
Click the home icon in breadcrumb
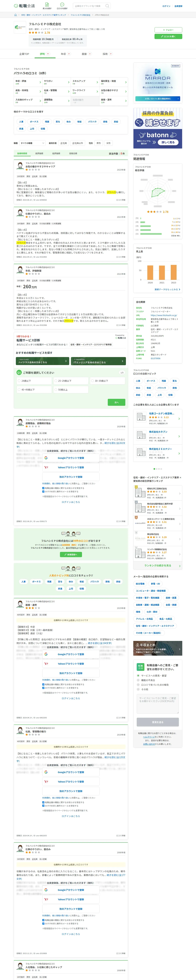16,15
